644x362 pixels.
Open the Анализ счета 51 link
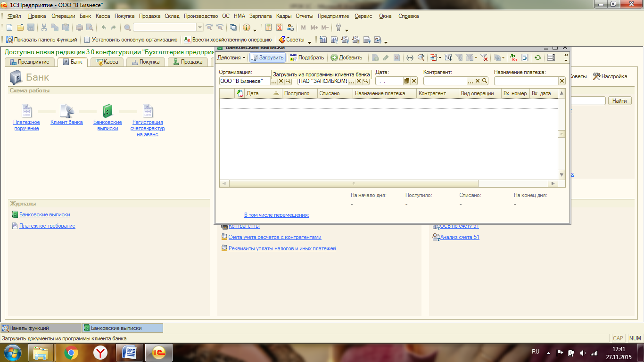click(x=459, y=237)
